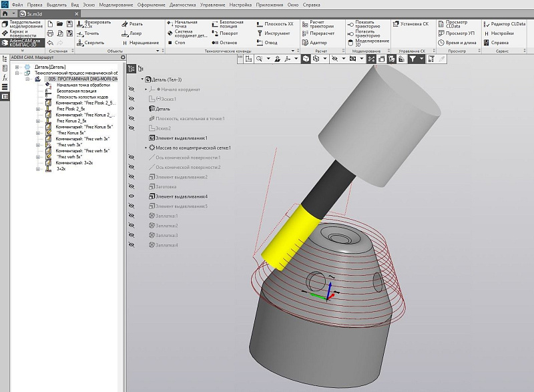Open Время и длина report
534x392 pixels.
[456, 42]
